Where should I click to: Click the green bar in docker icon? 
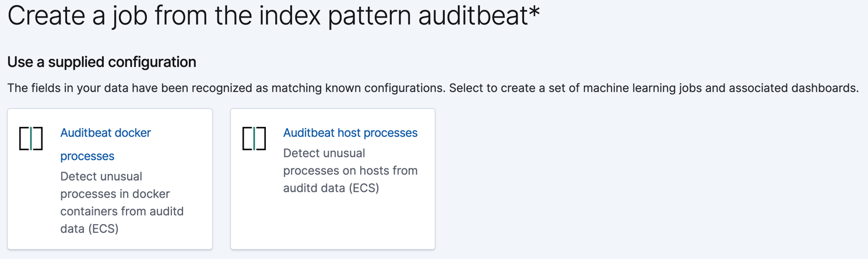click(31, 139)
